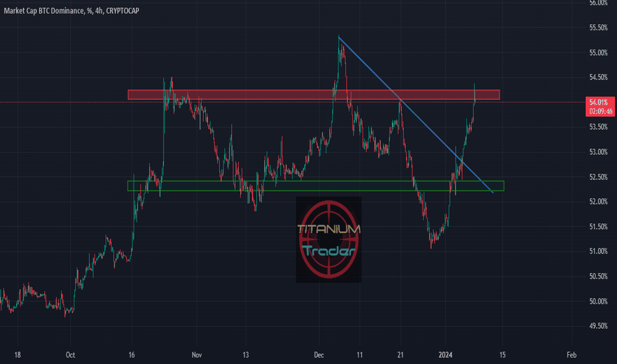Click the 16 date label on time axis
The width and height of the screenshot is (617, 364).
pyautogui.click(x=132, y=355)
